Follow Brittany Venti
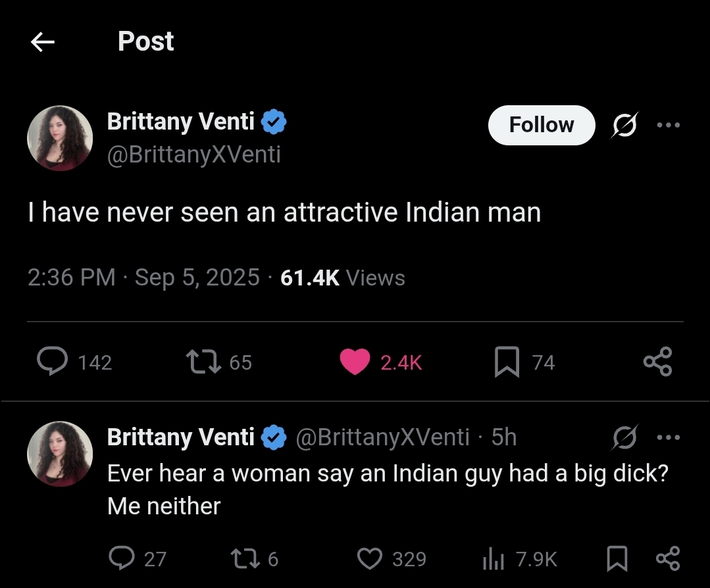The height and width of the screenshot is (588, 710). (x=542, y=125)
